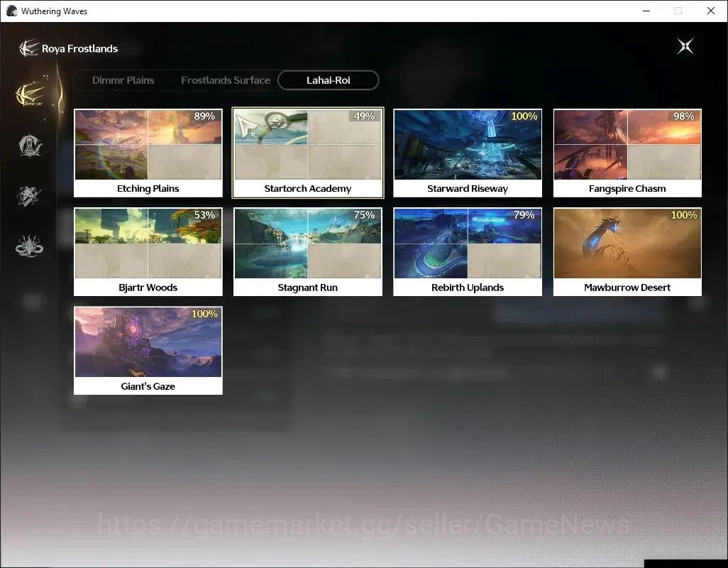Viewport: 728px width, 568px height.
Task: Open the Rebirth Uplands area card
Action: point(468,252)
